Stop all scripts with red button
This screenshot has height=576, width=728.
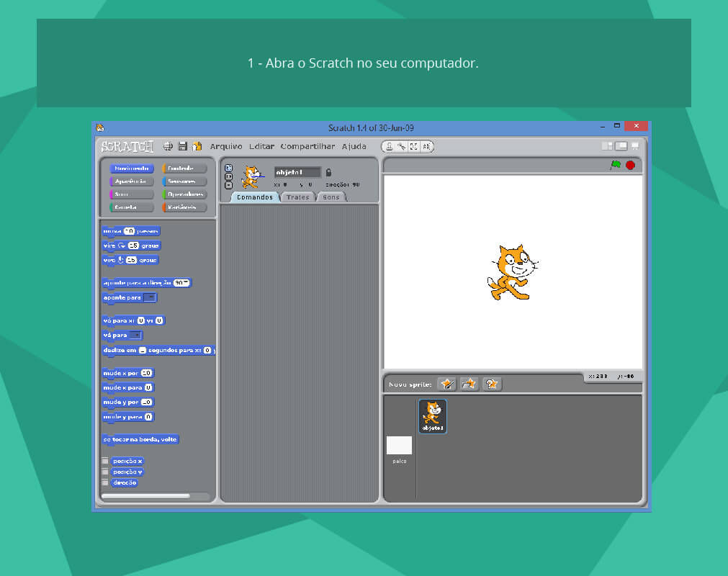click(x=631, y=165)
